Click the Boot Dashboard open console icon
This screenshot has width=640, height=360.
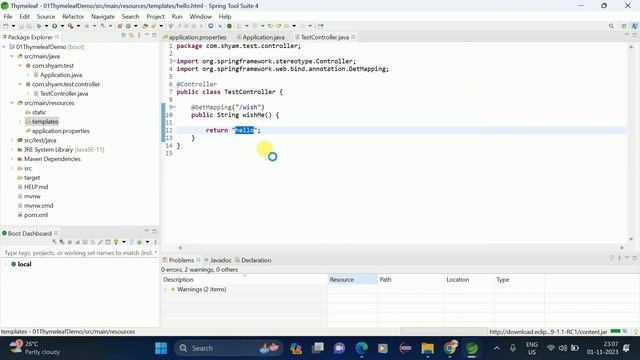pyautogui.click(x=85, y=242)
